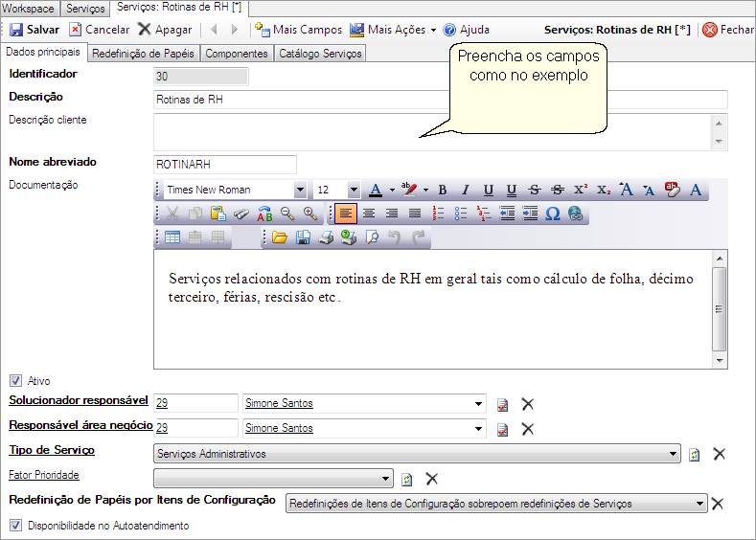The width and height of the screenshot is (756, 540).
Task: Redo last edit in editor
Action: pos(418,237)
